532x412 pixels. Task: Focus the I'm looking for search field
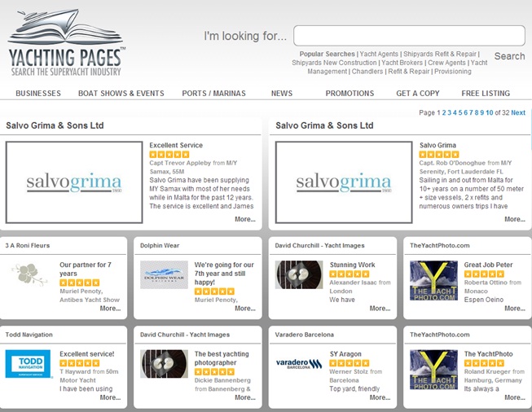409,36
